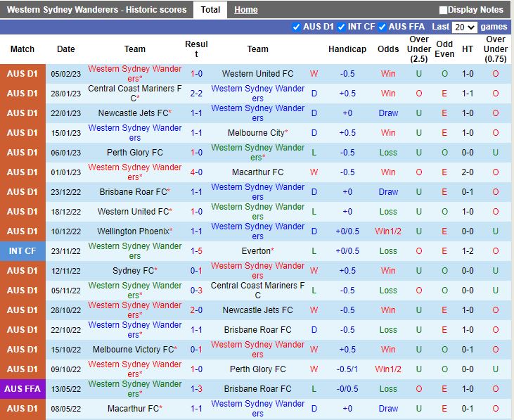
Task: Open Melbourne Victory FC team link
Action: tap(133, 350)
